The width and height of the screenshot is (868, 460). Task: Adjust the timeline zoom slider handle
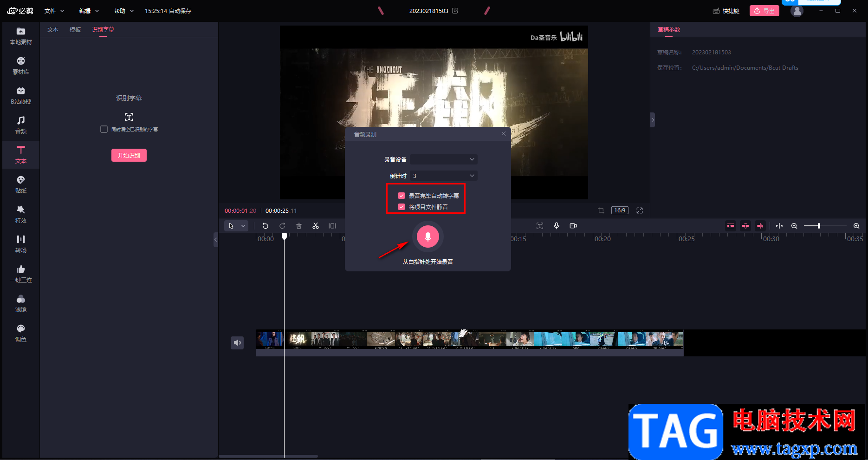tap(819, 226)
